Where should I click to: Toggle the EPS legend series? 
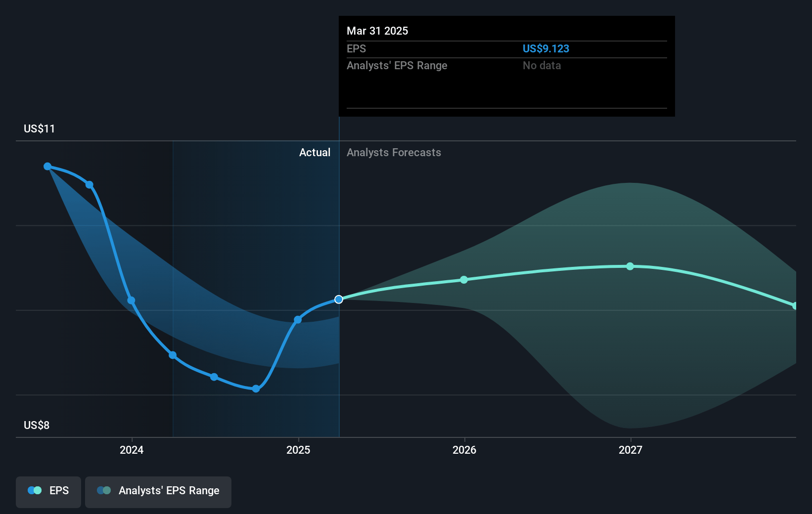[x=48, y=491]
